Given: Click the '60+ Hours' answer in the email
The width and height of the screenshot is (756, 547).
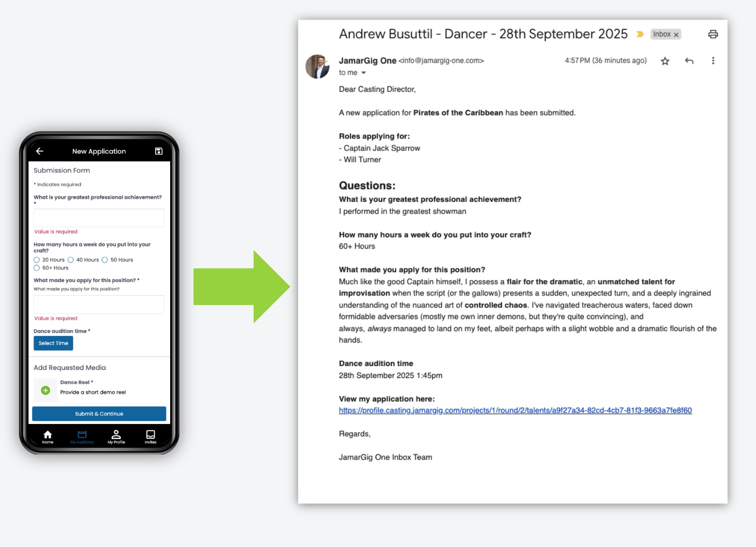Looking at the screenshot, I should coord(357,246).
